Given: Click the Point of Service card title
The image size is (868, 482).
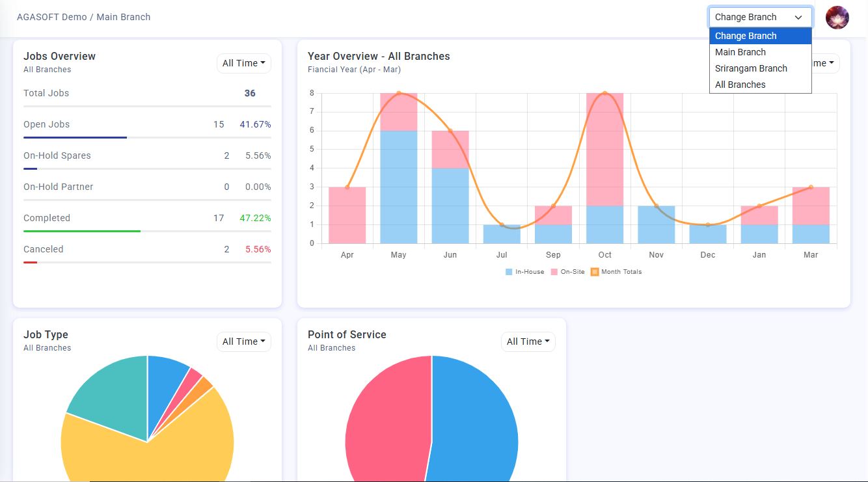Looking at the screenshot, I should pos(347,334).
